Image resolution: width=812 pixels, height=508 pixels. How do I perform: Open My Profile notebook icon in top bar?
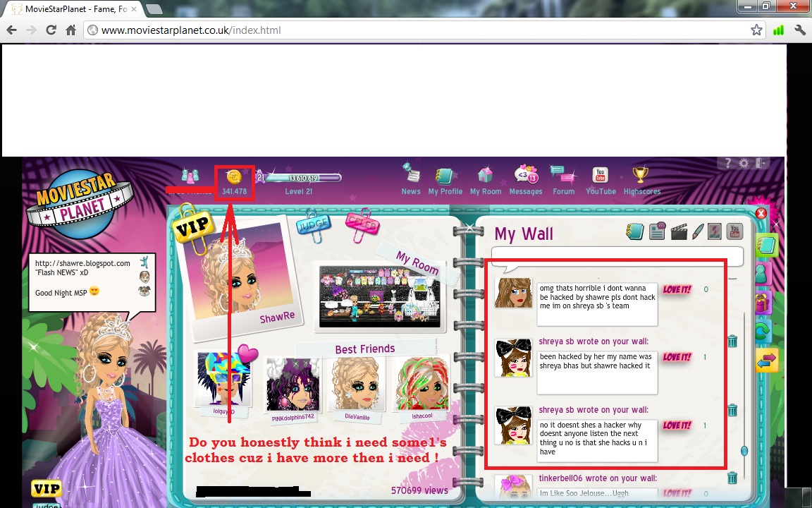point(444,176)
